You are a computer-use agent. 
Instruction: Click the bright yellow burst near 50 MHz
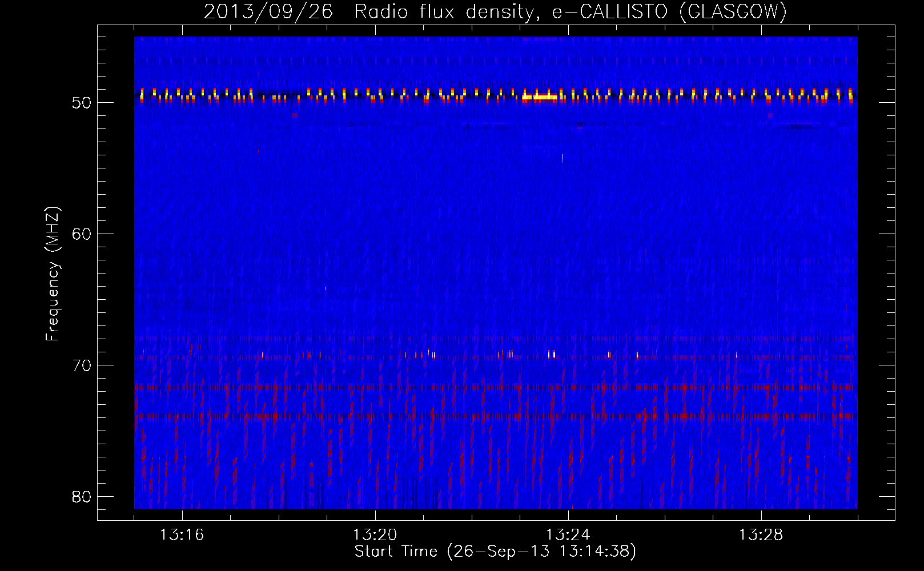540,97
